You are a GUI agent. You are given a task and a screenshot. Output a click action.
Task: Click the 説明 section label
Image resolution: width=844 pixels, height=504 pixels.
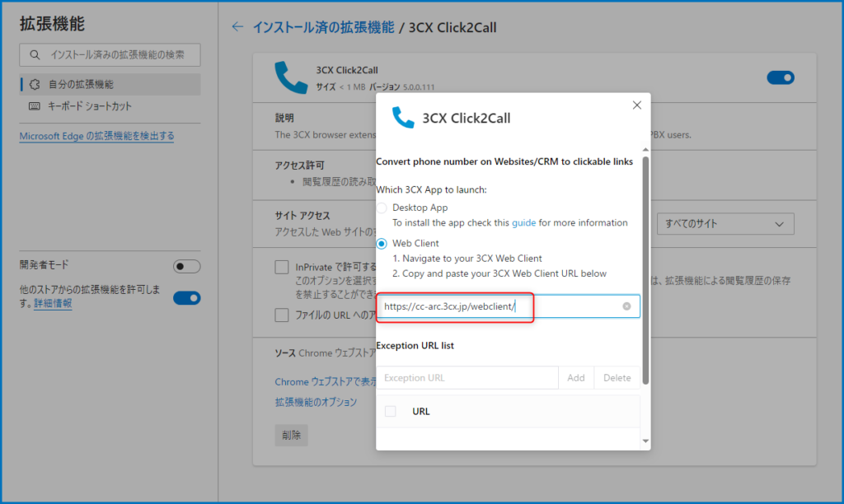[x=284, y=119]
